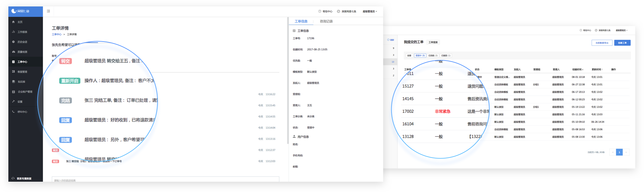Collapse the sidebar with the hamburger icon

pyautogui.click(x=48, y=11)
